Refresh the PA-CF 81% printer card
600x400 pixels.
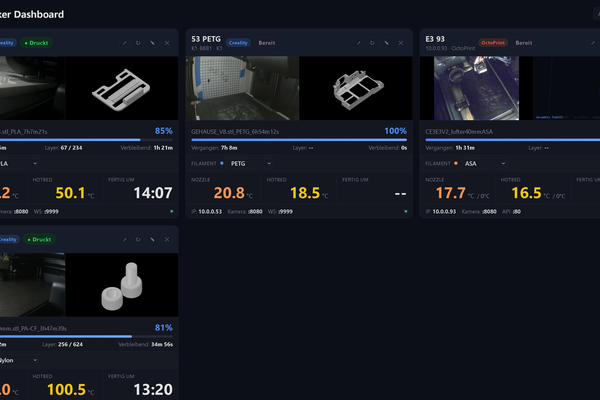138,240
